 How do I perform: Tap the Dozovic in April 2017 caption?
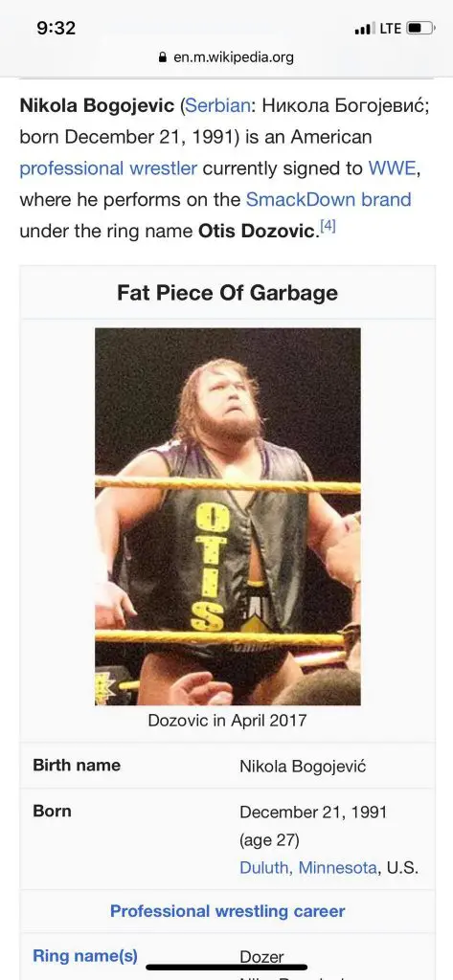[227, 720]
